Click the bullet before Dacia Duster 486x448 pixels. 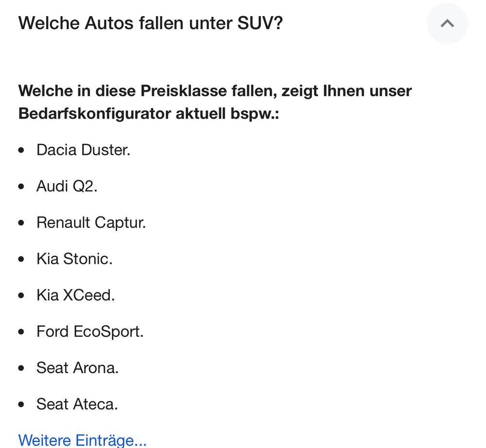[21, 150]
